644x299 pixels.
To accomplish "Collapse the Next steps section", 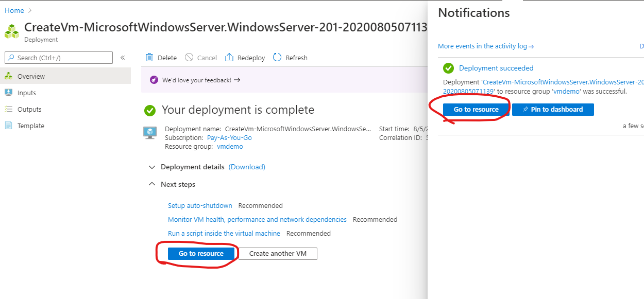I will pyautogui.click(x=151, y=184).
